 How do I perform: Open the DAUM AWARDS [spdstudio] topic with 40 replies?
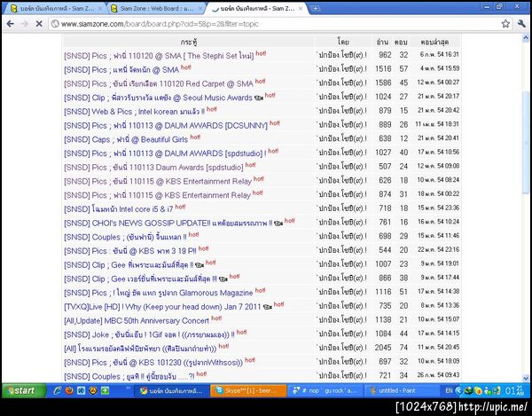pos(165,153)
